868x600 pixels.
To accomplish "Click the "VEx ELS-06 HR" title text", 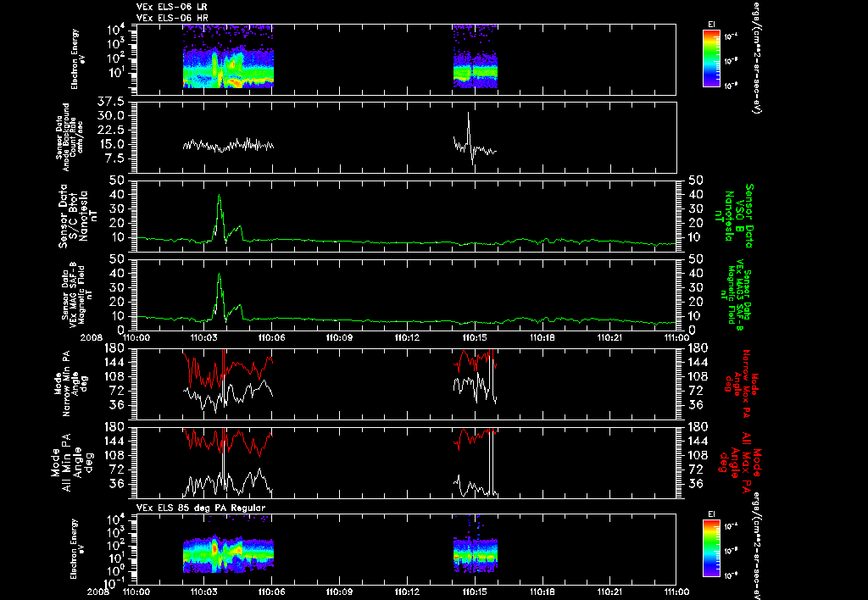I will [171, 19].
